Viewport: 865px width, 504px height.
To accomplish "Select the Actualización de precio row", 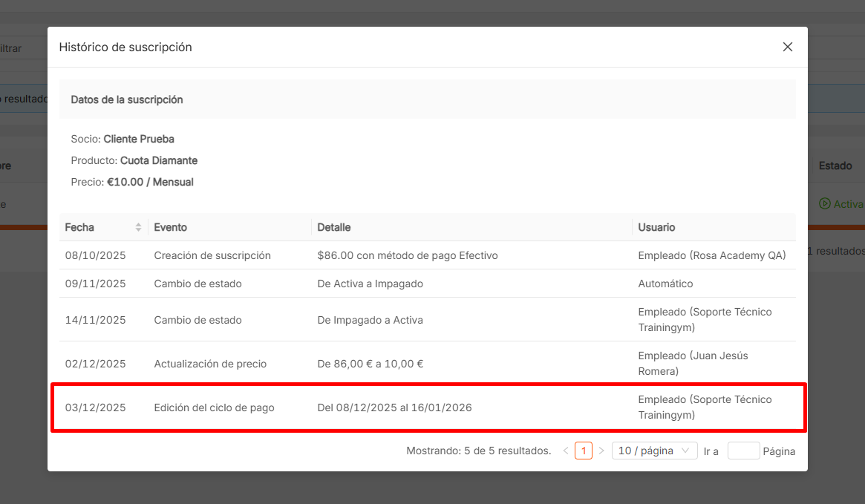I will point(210,364).
